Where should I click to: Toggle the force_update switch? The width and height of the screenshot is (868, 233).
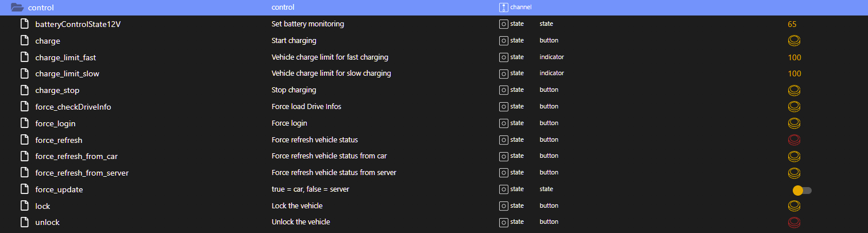point(801,190)
